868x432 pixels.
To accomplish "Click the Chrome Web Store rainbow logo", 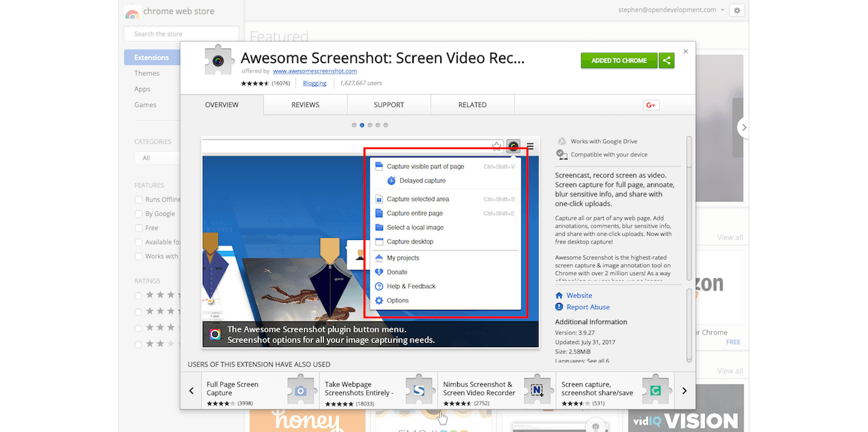I will click(x=132, y=12).
